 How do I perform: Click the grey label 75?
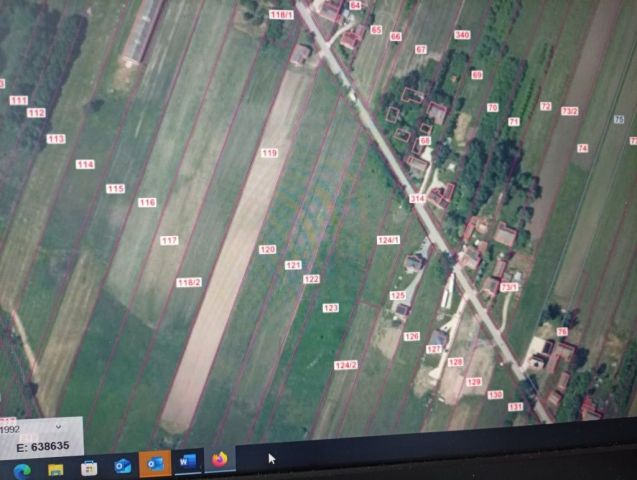(619, 119)
